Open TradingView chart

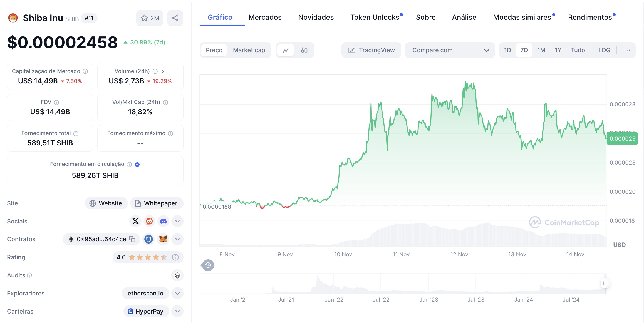pyautogui.click(x=371, y=50)
